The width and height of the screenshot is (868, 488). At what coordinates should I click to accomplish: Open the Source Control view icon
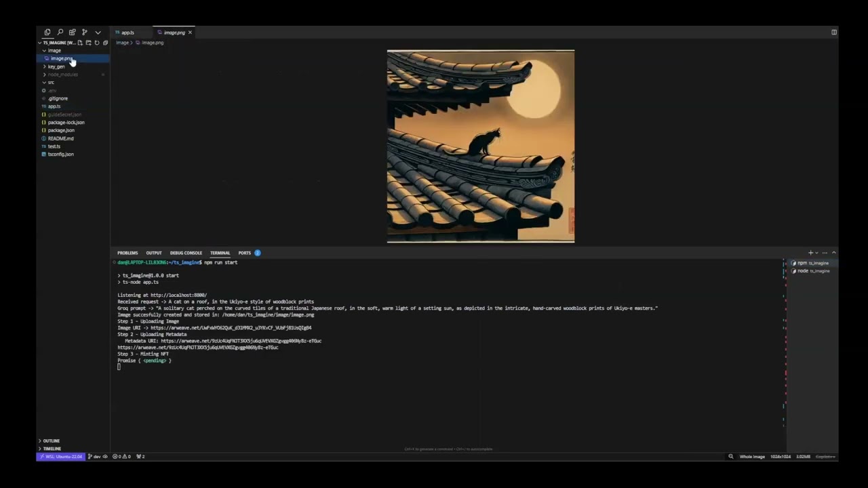click(x=84, y=32)
